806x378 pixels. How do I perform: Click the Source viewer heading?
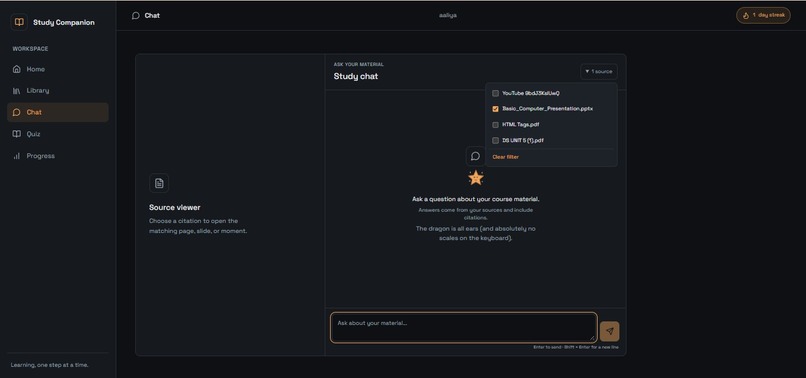[x=175, y=207]
